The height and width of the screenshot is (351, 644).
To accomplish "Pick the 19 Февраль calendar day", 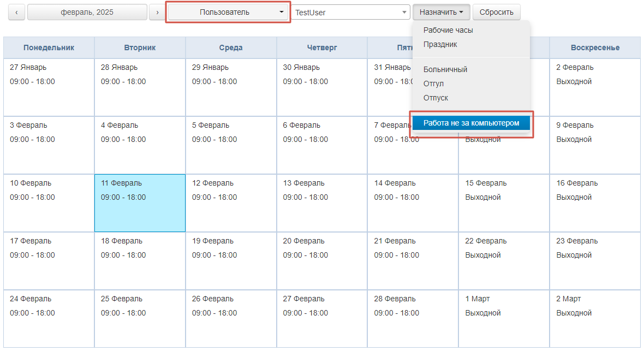I will 231,261.
